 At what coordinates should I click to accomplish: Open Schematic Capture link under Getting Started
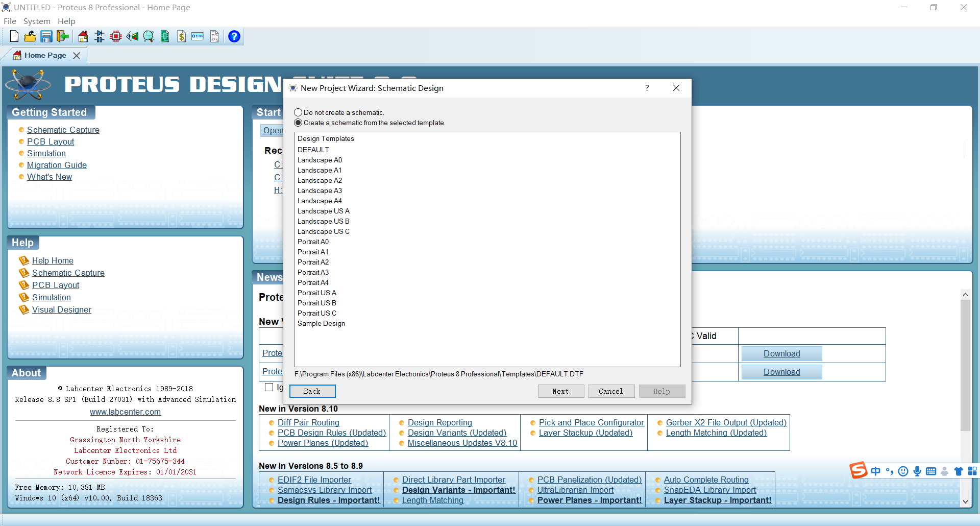click(x=63, y=130)
